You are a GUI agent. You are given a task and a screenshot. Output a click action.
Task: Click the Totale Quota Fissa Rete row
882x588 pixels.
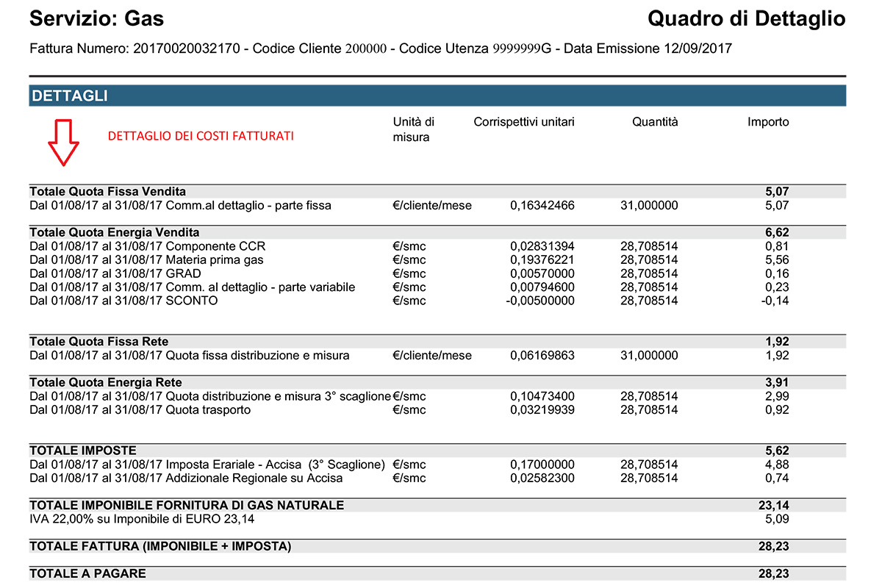(437, 342)
